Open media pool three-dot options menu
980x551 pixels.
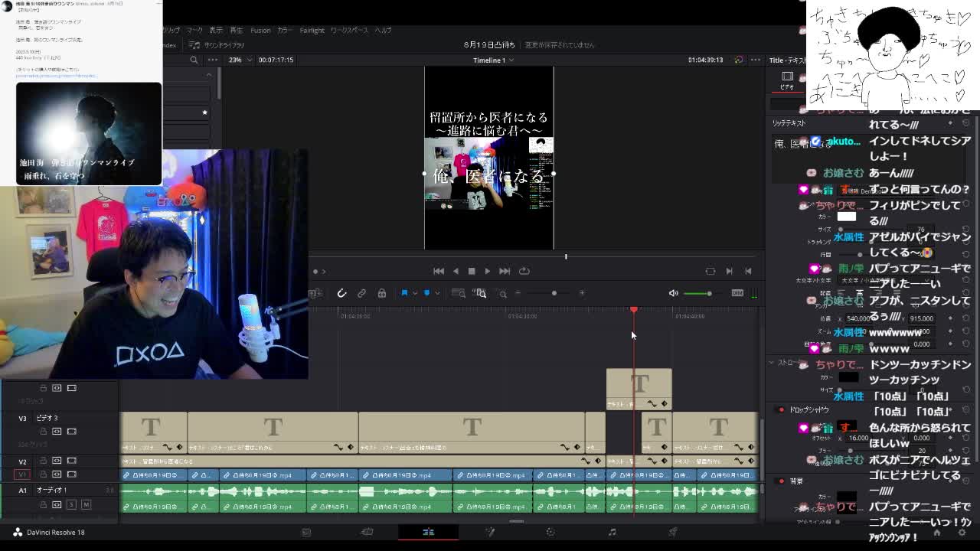pos(214,60)
